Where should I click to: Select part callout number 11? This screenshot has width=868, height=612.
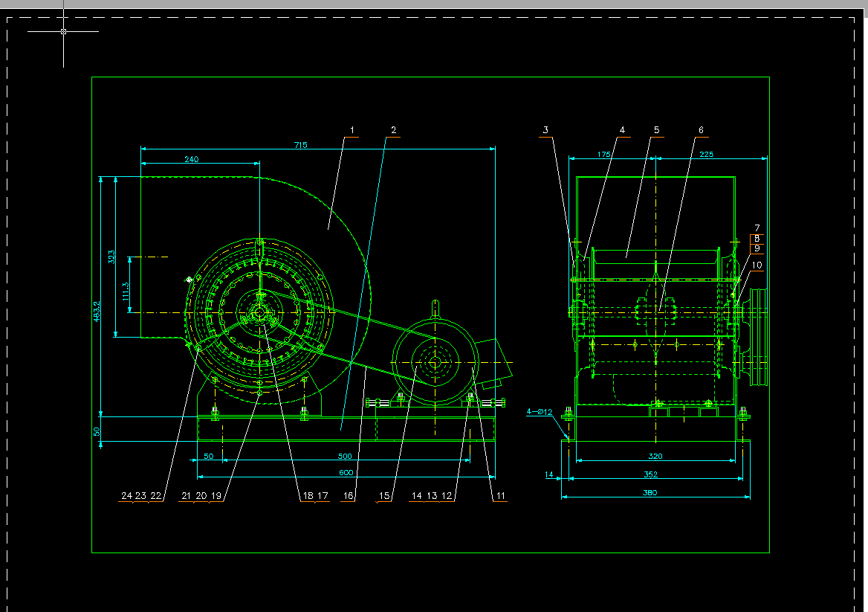500,496
